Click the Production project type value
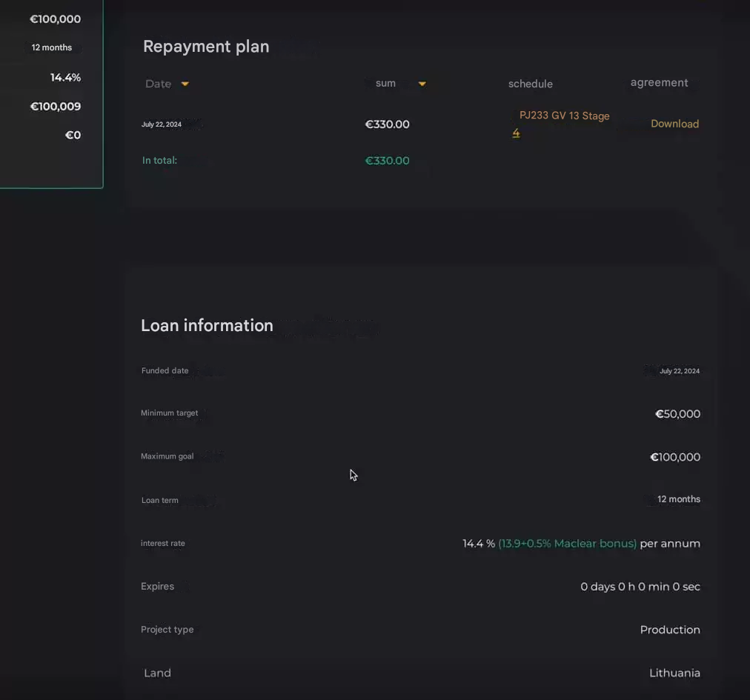 pos(669,630)
